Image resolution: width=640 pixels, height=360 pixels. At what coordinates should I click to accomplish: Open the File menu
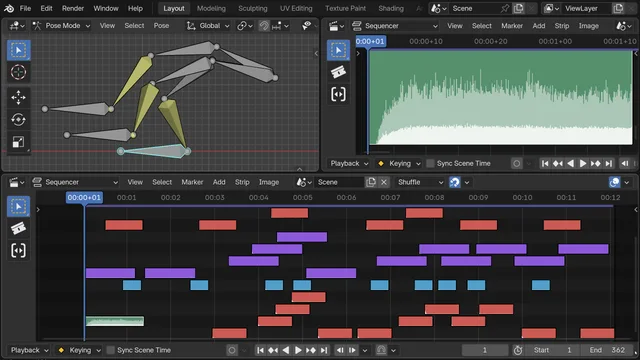point(25,8)
